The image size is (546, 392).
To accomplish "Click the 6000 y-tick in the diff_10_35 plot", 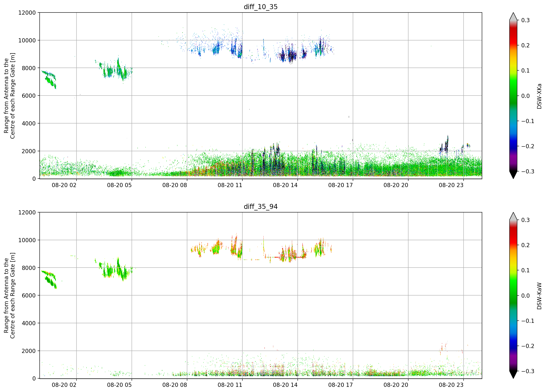I will [x=29, y=96].
